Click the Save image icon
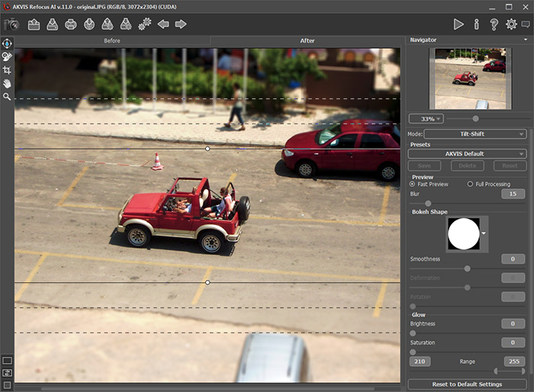The width and height of the screenshot is (534, 392). point(52,24)
